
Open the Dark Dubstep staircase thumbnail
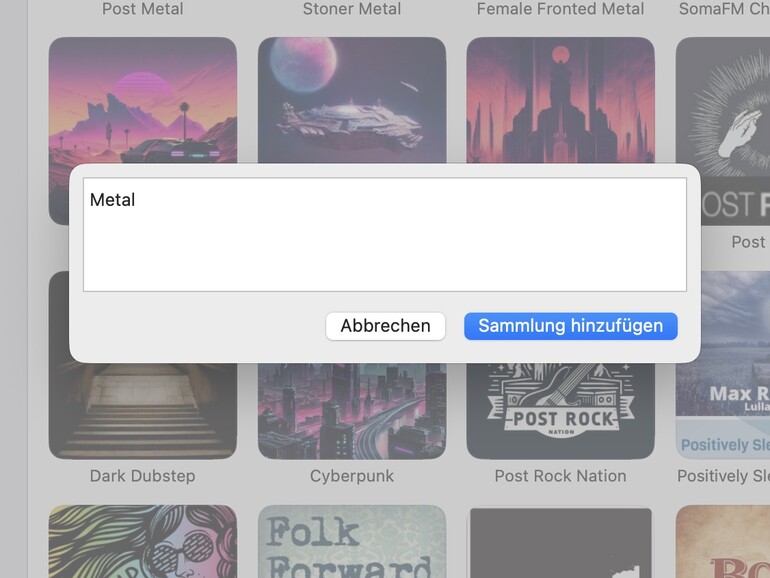[x=143, y=412]
